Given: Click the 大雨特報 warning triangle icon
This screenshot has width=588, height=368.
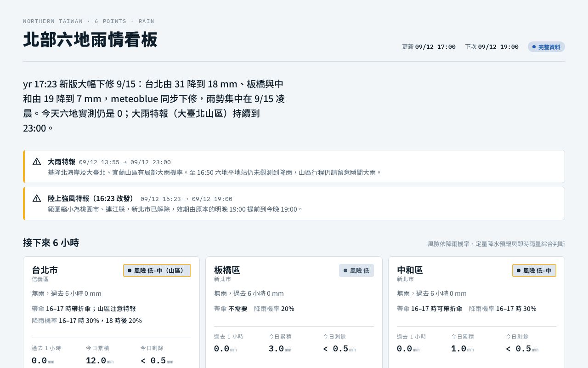Looking at the screenshot, I should (37, 161).
